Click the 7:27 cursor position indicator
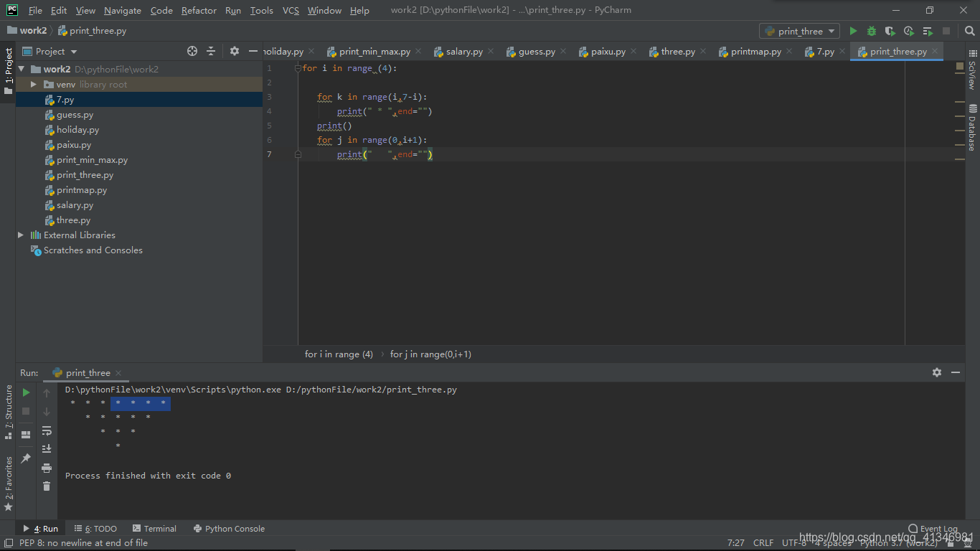 tap(735, 543)
